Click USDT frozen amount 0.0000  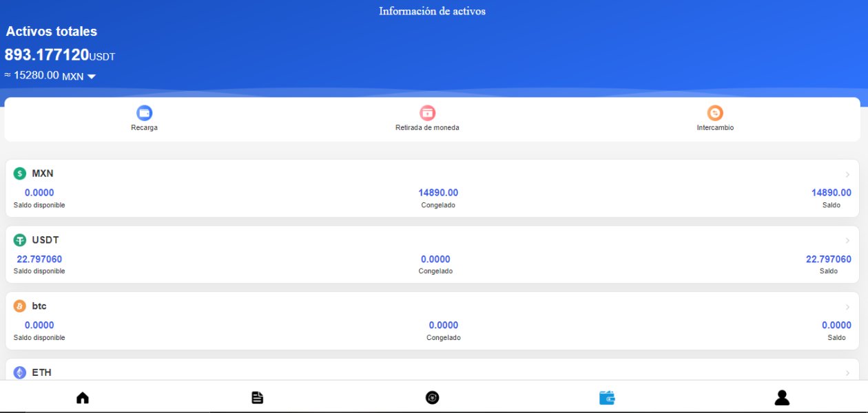(x=435, y=260)
